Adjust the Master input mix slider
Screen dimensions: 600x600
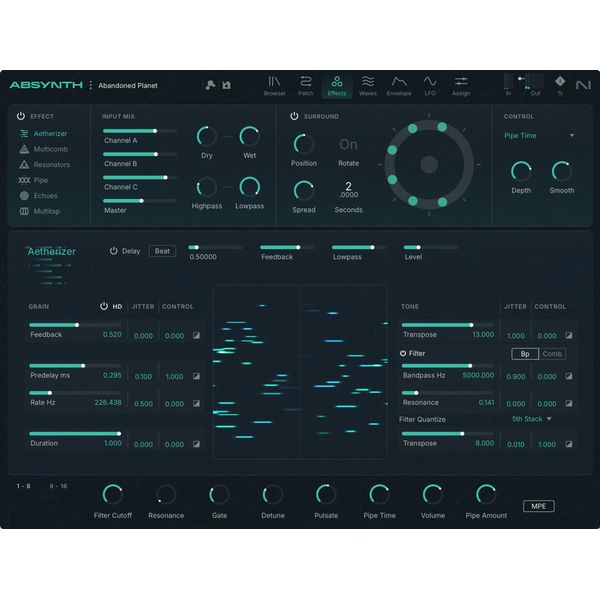pyautogui.click(x=140, y=201)
